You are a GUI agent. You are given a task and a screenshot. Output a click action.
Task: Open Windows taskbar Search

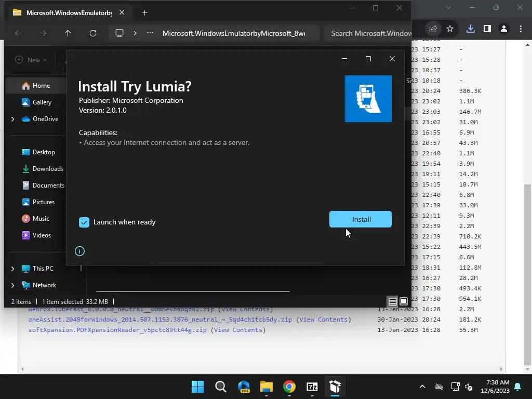pos(220,387)
